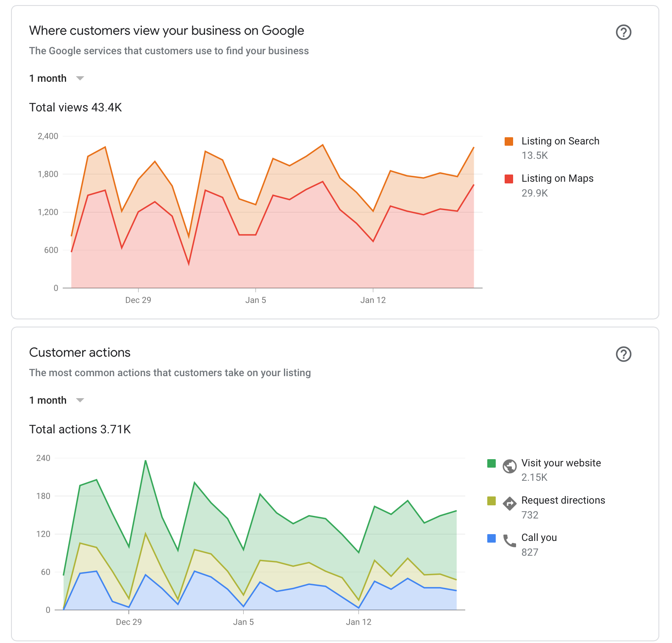672x643 pixels.
Task: Click the 827 calls value
Action: pos(530,552)
